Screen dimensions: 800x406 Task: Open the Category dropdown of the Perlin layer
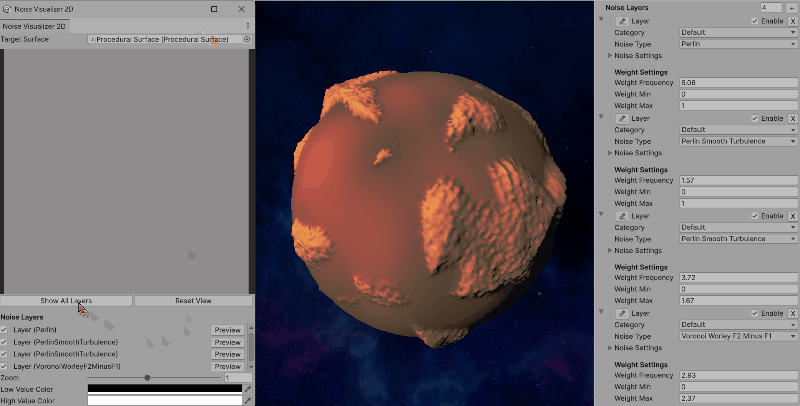pyautogui.click(x=738, y=32)
